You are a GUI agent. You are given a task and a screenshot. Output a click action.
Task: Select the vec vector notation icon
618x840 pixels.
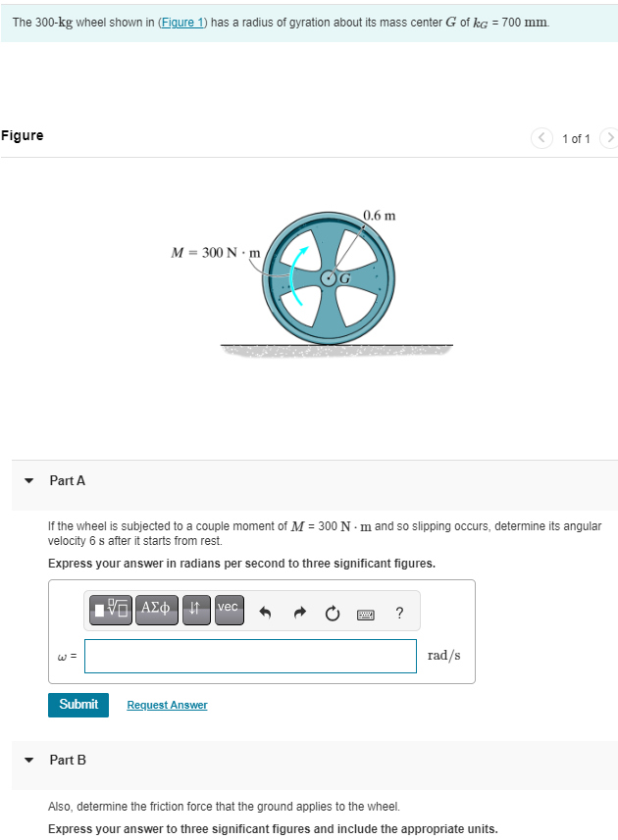[228, 609]
